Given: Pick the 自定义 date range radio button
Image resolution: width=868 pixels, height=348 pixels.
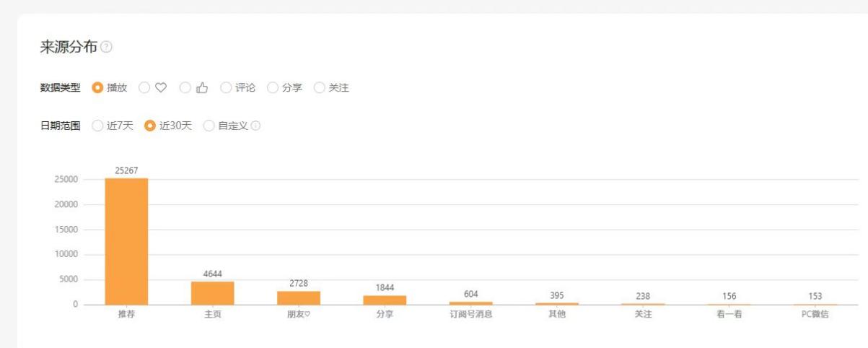Looking at the screenshot, I should click(209, 126).
